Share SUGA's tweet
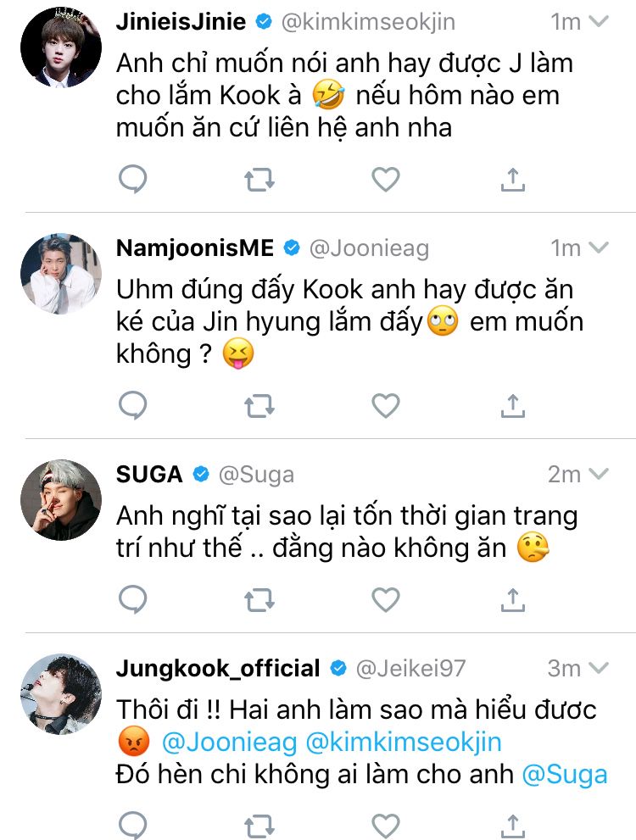This screenshot has width=636, height=840. (x=511, y=600)
